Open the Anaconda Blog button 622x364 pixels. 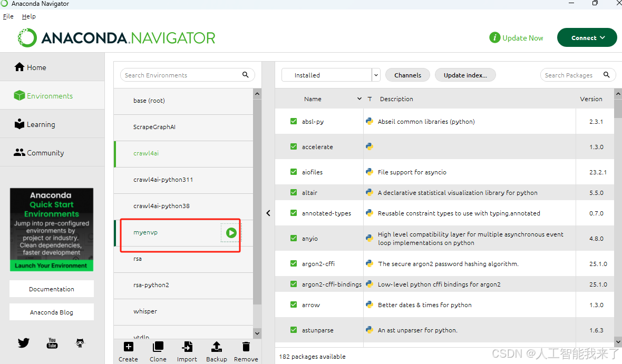point(52,312)
